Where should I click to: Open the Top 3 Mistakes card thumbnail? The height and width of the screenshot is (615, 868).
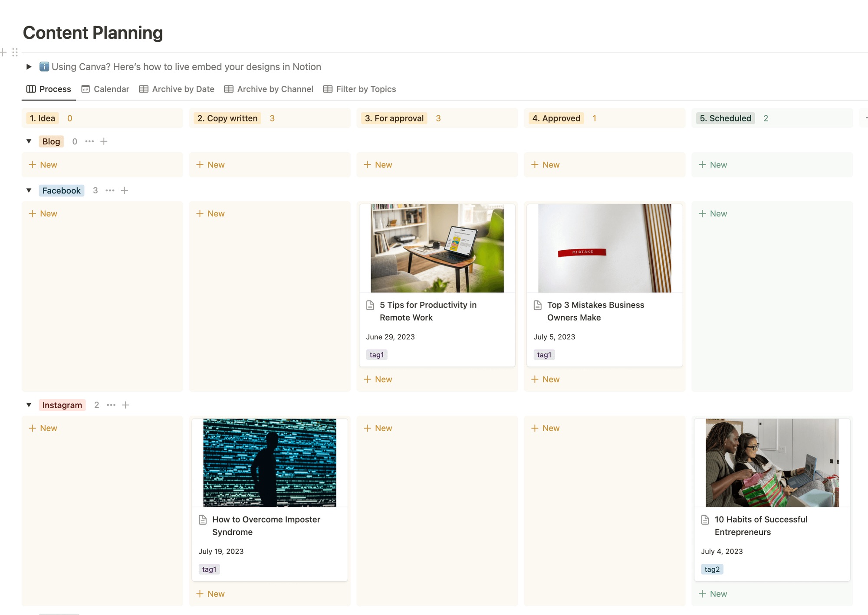[x=605, y=248]
